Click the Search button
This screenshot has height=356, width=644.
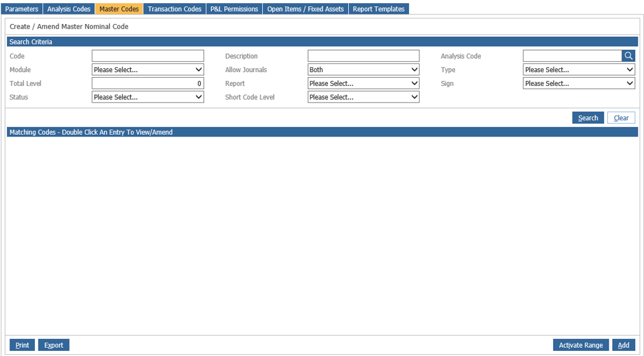[588, 118]
